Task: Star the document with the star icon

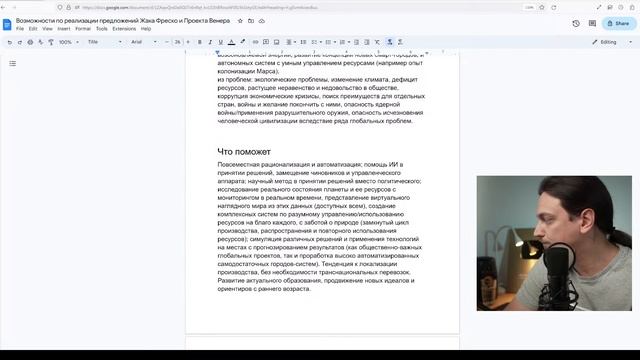Action: (x=240, y=21)
